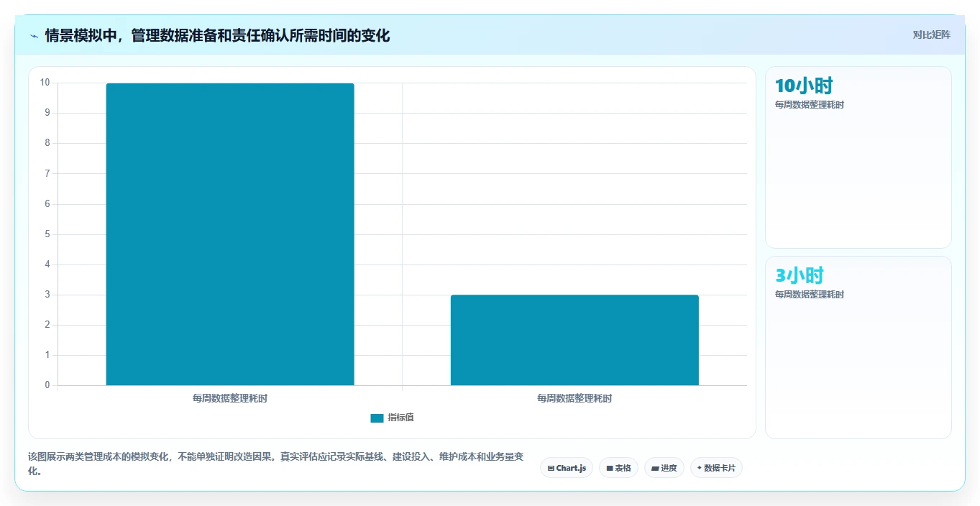Click the footnote text starting 该图展示两类管理成本
Image resolution: width=980 pixels, height=506 pixels.
click(276, 464)
